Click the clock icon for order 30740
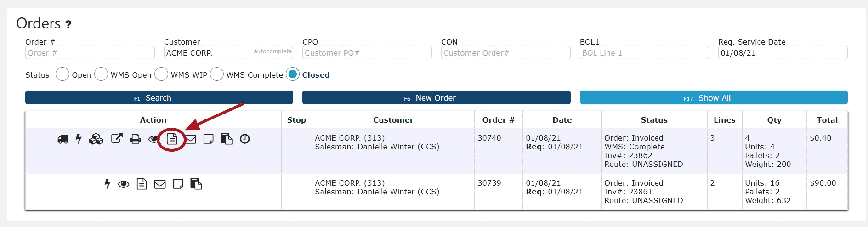The image size is (868, 227). [245, 139]
